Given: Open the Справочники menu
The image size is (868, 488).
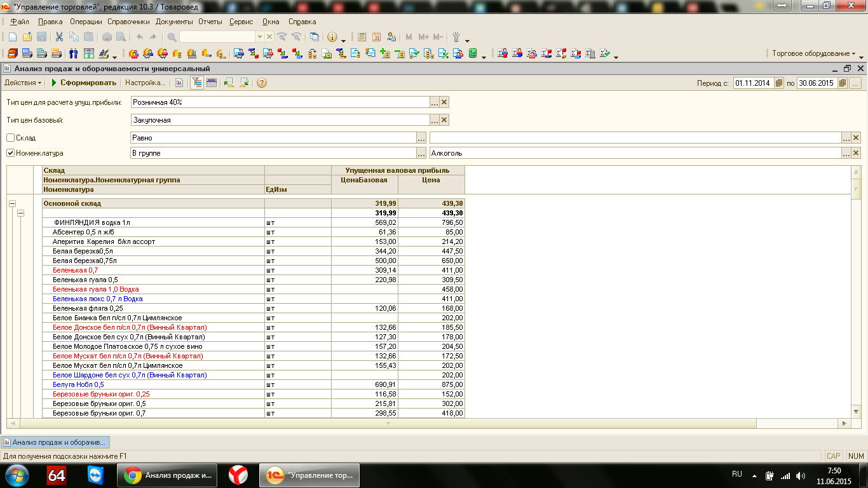Looking at the screenshot, I should pyautogui.click(x=129, y=22).
